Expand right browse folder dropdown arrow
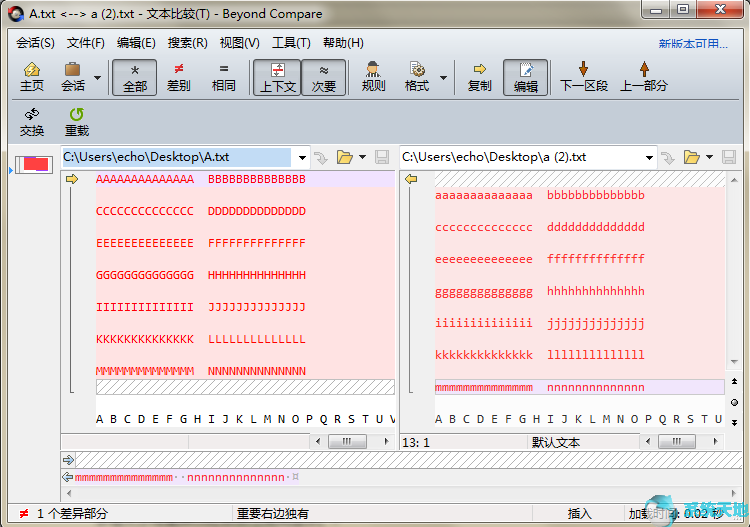Screen dimensions: 750x527 [709, 157]
